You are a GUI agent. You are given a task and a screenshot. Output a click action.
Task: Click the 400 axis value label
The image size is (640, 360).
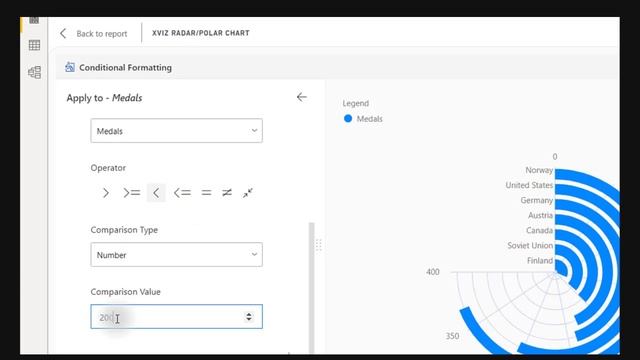point(433,272)
